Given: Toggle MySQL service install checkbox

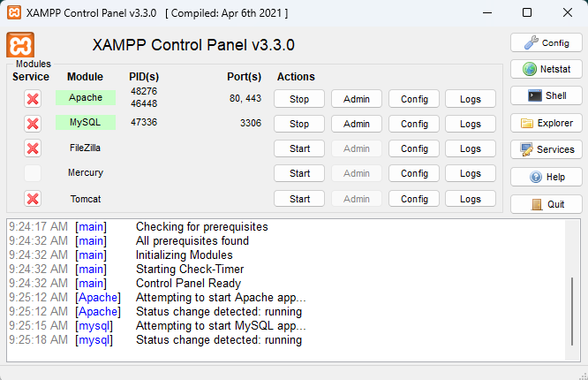Looking at the screenshot, I should click(x=33, y=124).
